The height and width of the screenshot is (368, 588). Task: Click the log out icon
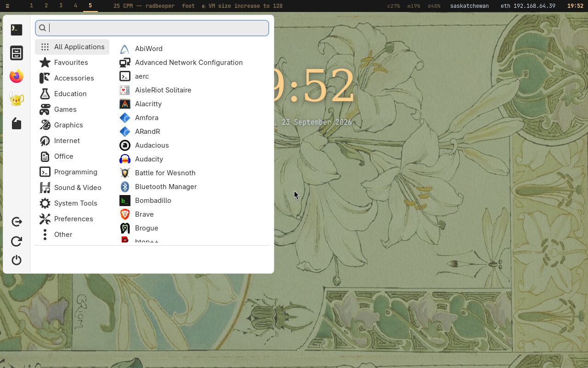[x=17, y=222]
